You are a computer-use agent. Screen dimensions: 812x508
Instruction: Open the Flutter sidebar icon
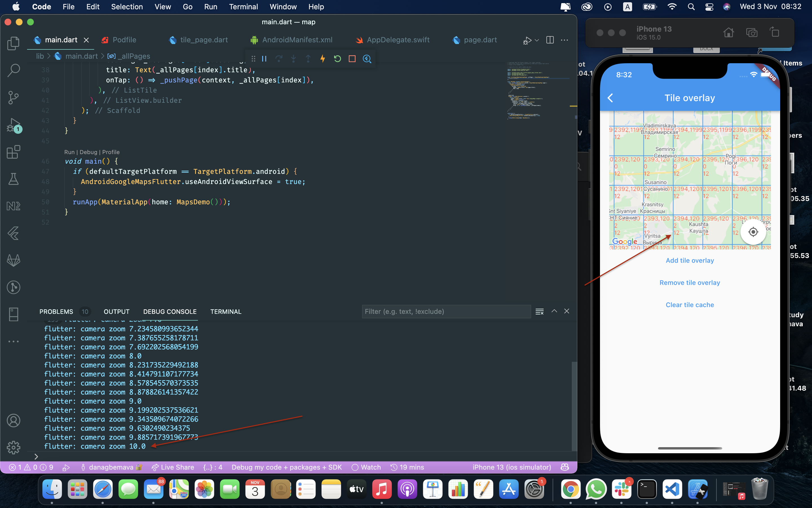[x=14, y=233]
